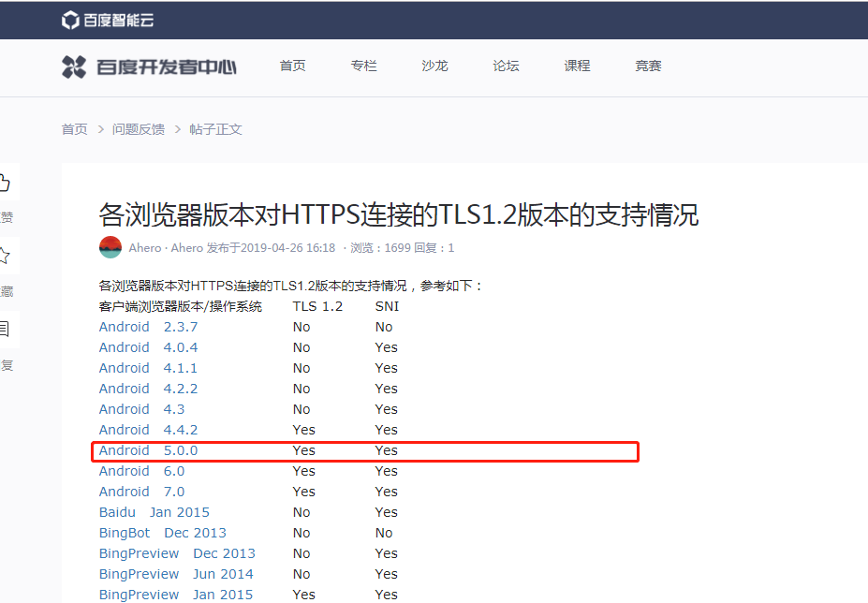
Task: Open the Android 4.3 link
Action: [141, 408]
